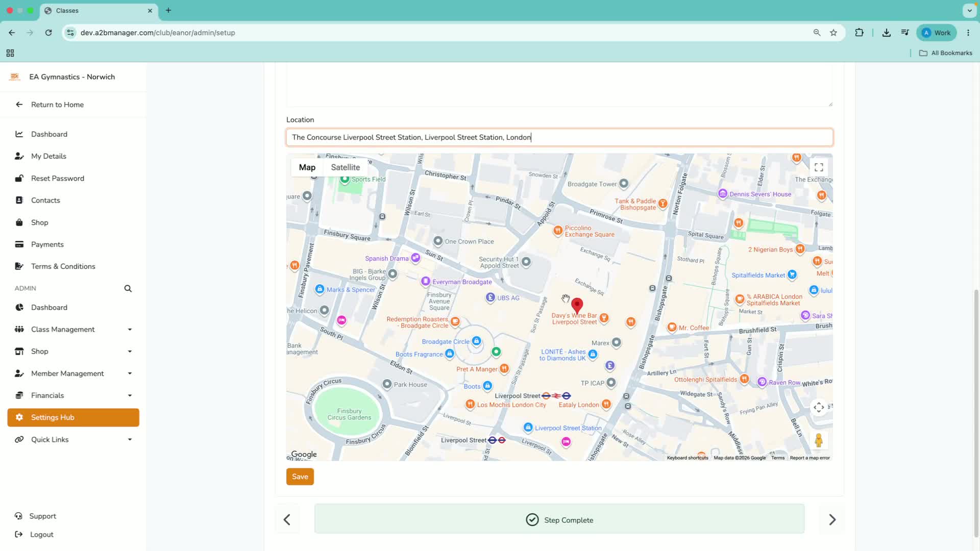
Task: Go to next setup step arrow
Action: [x=832, y=519]
